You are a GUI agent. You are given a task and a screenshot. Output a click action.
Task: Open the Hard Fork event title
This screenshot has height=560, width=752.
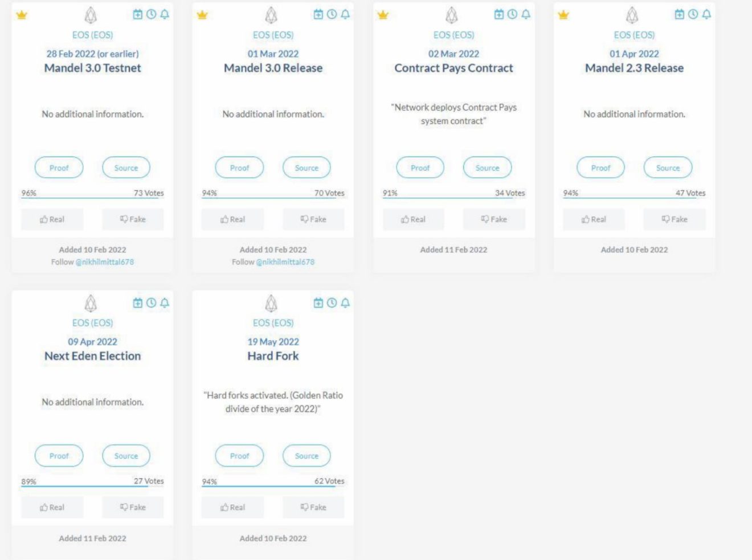273,356
